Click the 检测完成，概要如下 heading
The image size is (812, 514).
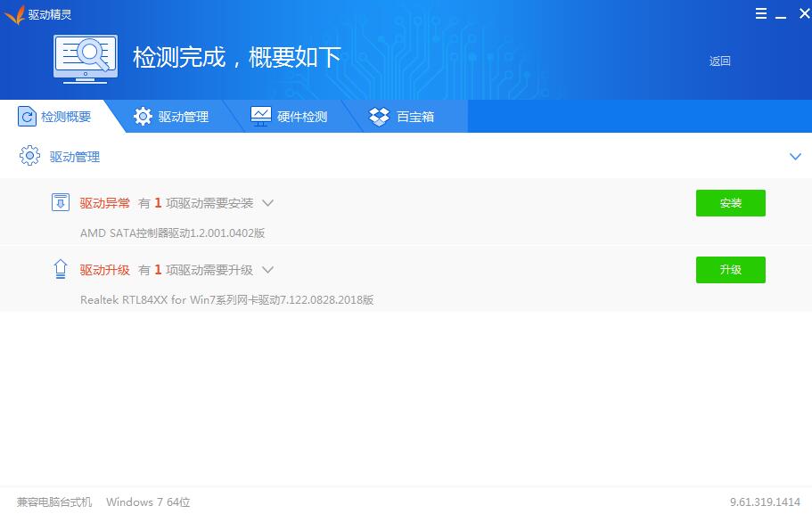coord(237,57)
